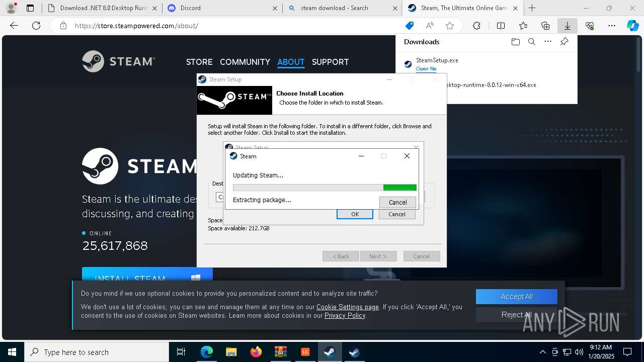Open Browser essentials heart icon
This screenshot has height=362, width=644.
point(590,26)
